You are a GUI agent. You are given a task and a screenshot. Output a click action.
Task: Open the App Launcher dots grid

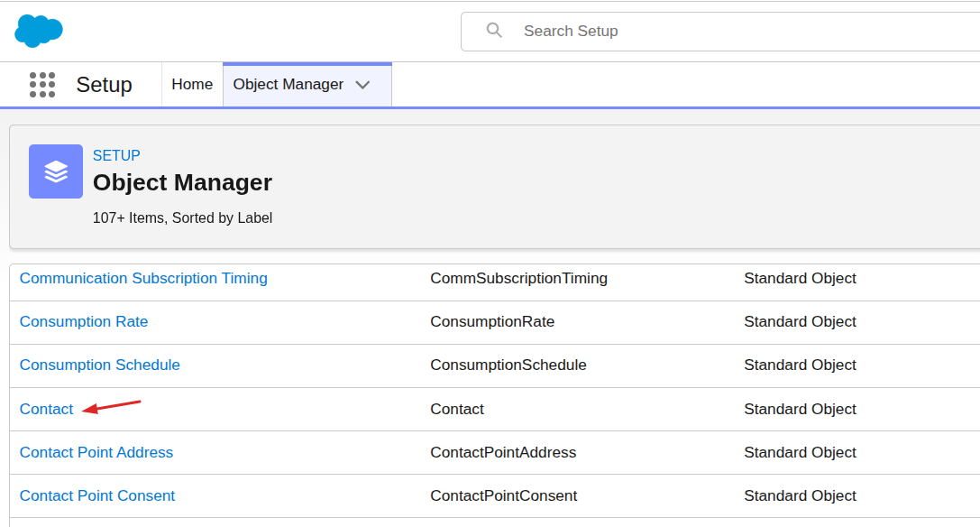(x=42, y=85)
